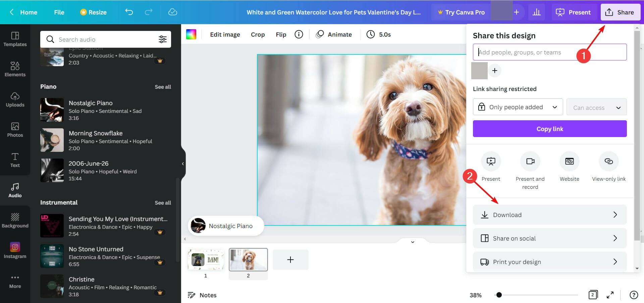Select the Elements sidebar icon
Viewport: 644px width, 303px height.
point(15,69)
